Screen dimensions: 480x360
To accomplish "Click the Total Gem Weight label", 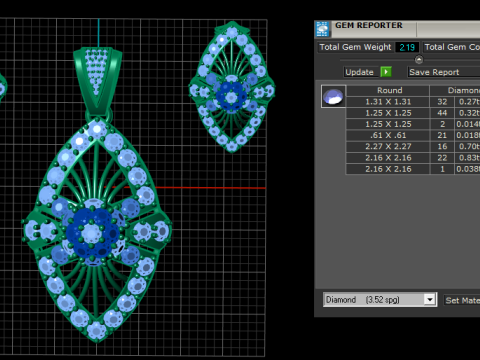I will (x=355, y=47).
